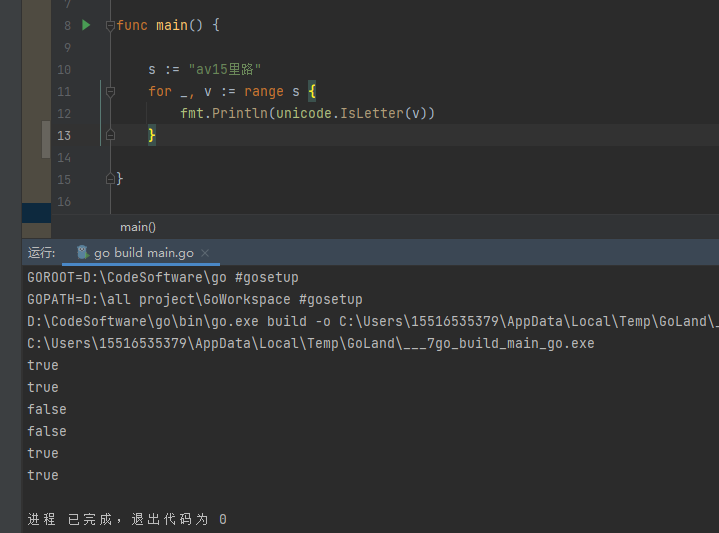The image size is (719, 533).
Task: Click the editor scrollbar thumb near line 13
Action: coord(46,139)
